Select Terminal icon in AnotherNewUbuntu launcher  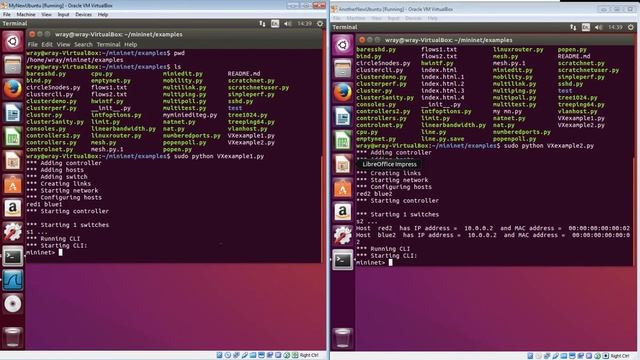[x=343, y=260]
